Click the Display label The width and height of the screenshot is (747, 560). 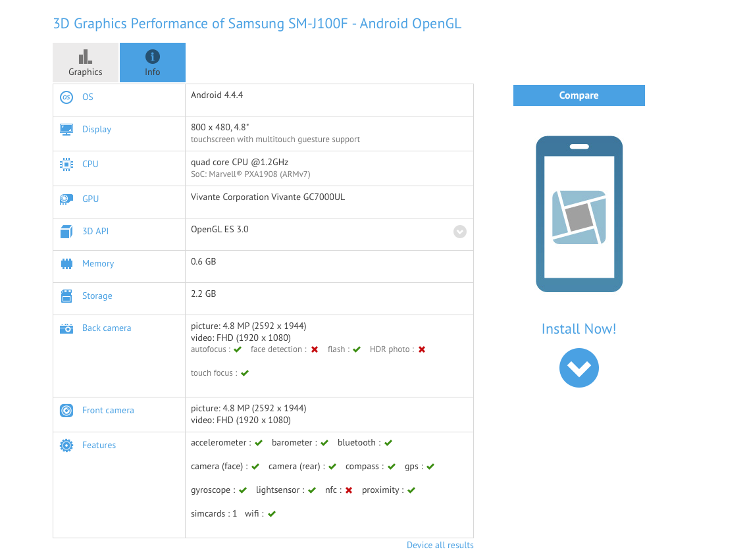click(x=97, y=130)
